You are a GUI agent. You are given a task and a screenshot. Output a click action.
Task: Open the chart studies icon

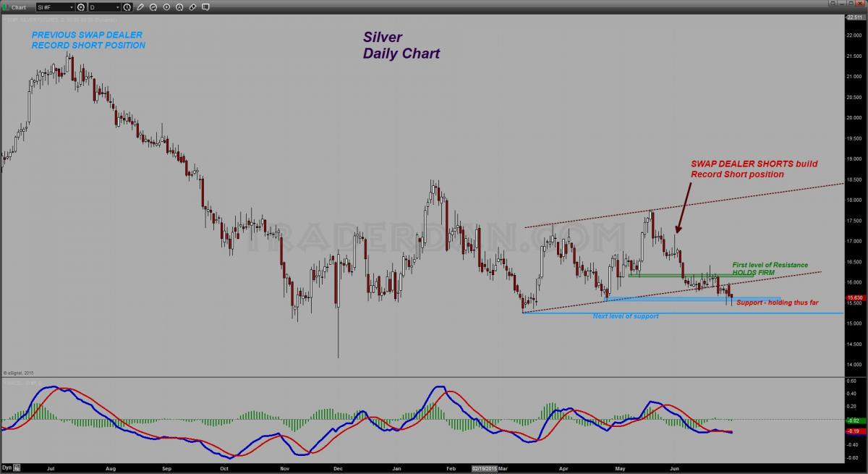tap(153, 7)
